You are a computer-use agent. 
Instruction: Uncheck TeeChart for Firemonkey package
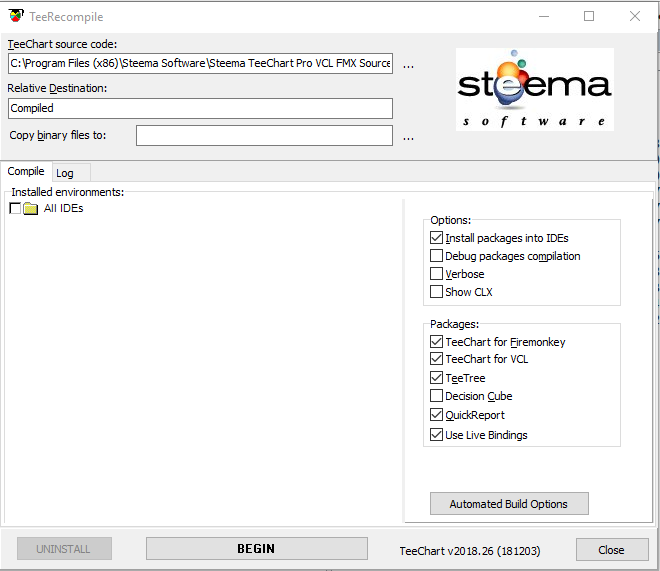436,342
